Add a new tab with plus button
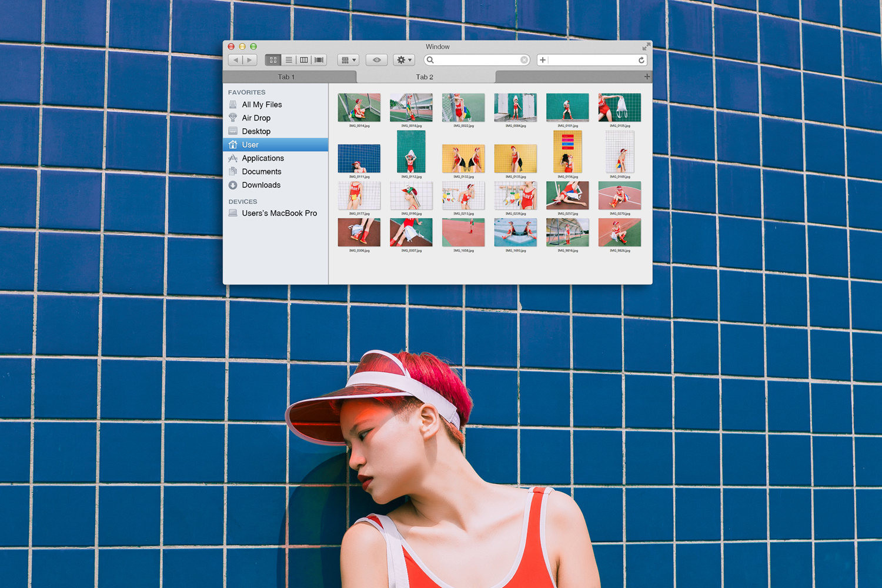The width and height of the screenshot is (882, 588). 647,76
